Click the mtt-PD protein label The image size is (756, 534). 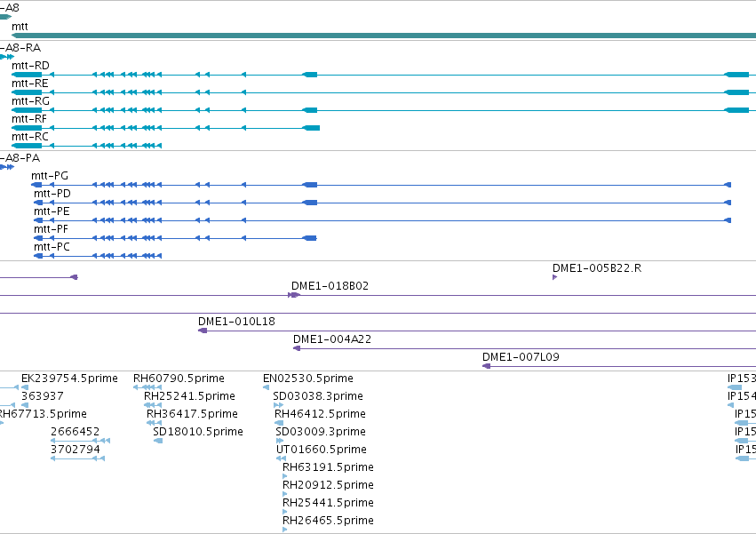click(x=52, y=194)
